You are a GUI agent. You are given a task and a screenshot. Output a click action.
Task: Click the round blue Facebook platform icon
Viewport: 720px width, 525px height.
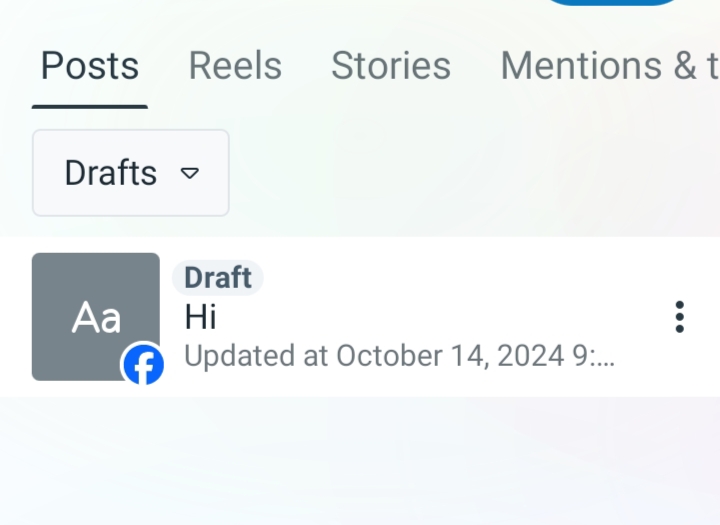[144, 365]
